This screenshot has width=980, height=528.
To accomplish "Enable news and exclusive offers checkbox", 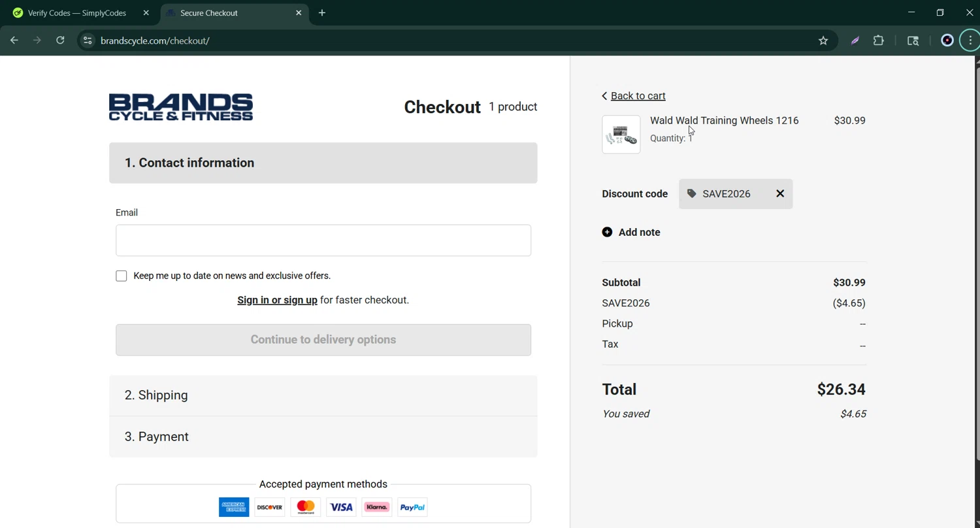I will point(122,276).
